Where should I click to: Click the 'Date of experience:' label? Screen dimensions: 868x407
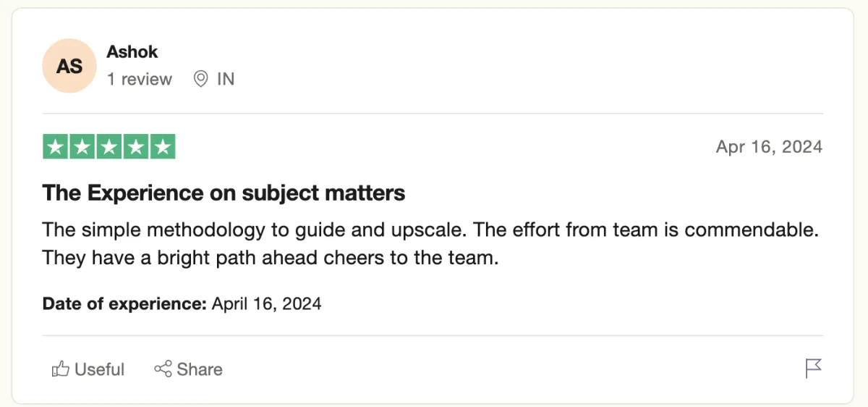[124, 303]
